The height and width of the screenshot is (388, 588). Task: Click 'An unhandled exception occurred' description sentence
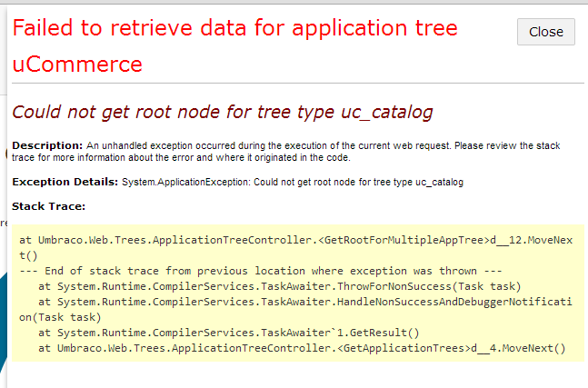tap(286, 152)
